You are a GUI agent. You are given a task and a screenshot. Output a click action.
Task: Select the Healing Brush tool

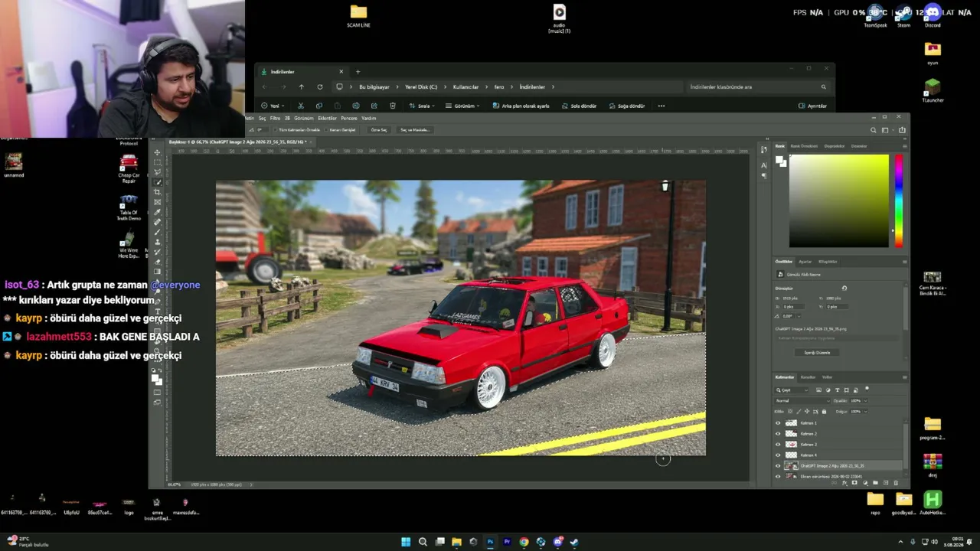point(158,222)
